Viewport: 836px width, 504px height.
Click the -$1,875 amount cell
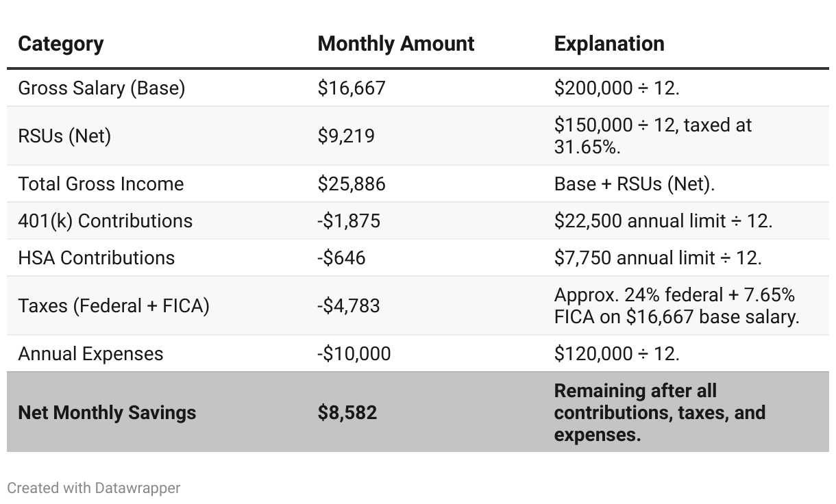point(349,221)
